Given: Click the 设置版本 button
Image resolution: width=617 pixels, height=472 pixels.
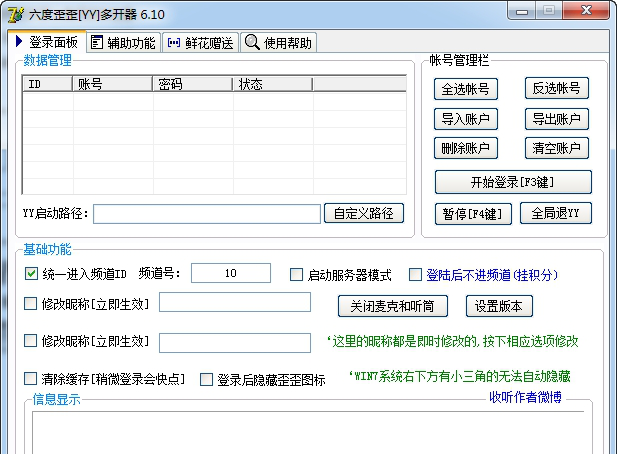Looking at the screenshot, I should coord(499,306).
